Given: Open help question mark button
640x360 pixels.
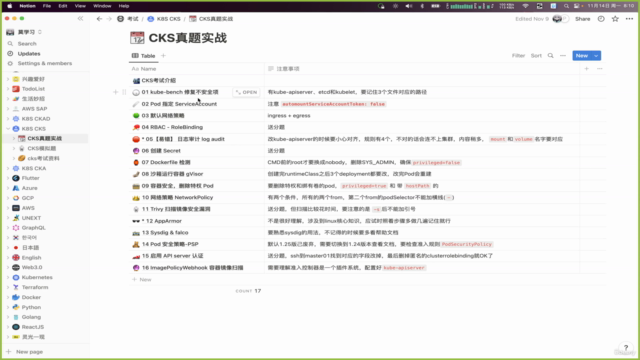Looking at the screenshot, I should pos(626,348).
